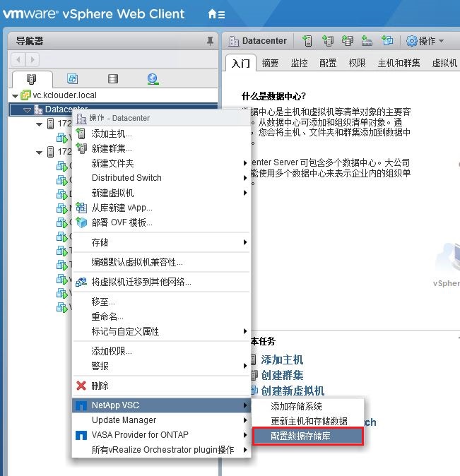
Task: Collapse the second 172 host node
Action: pyautogui.click(x=39, y=152)
